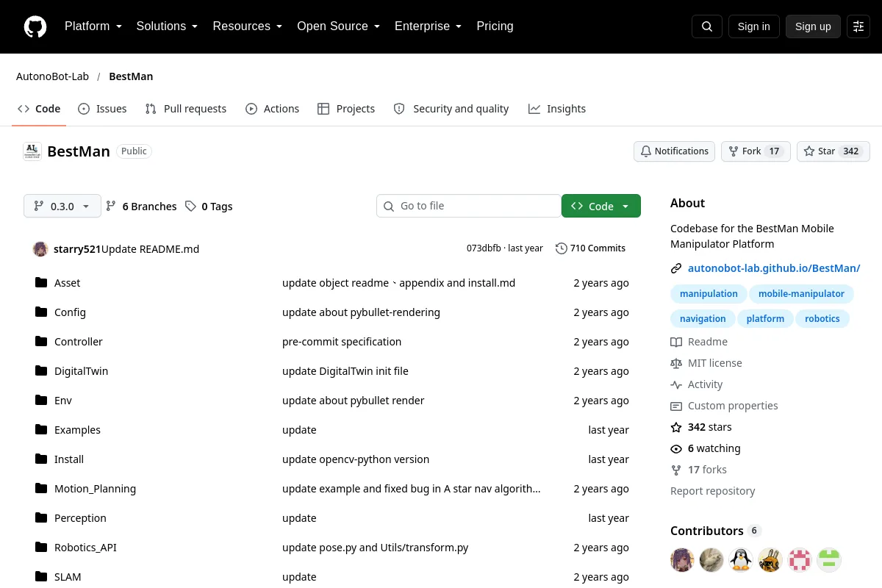This screenshot has height=588, width=882.
Task: Click the Go to file search field
Action: tap(469, 206)
